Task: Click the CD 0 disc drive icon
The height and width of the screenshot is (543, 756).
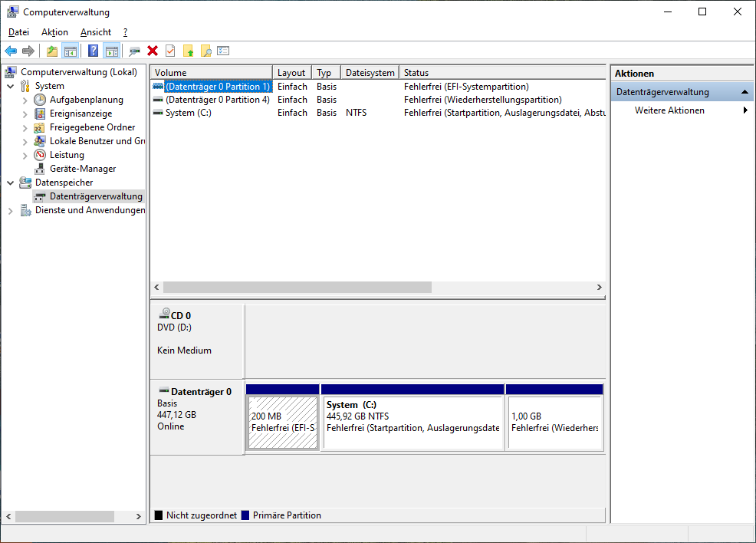Action: pyautogui.click(x=164, y=314)
